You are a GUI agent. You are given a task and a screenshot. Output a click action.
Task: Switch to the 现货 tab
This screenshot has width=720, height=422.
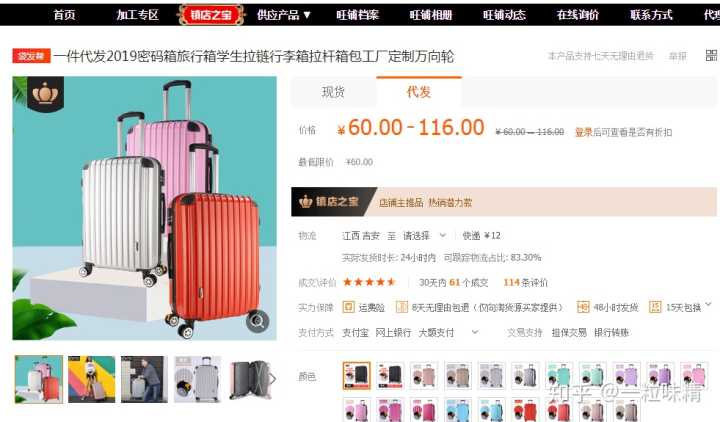tap(333, 92)
